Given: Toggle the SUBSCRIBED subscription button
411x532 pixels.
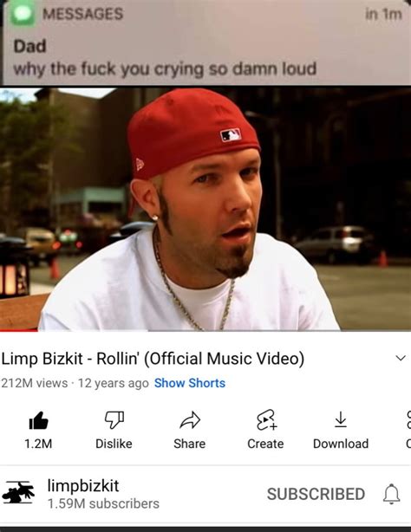Looking at the screenshot, I should pos(316,494).
